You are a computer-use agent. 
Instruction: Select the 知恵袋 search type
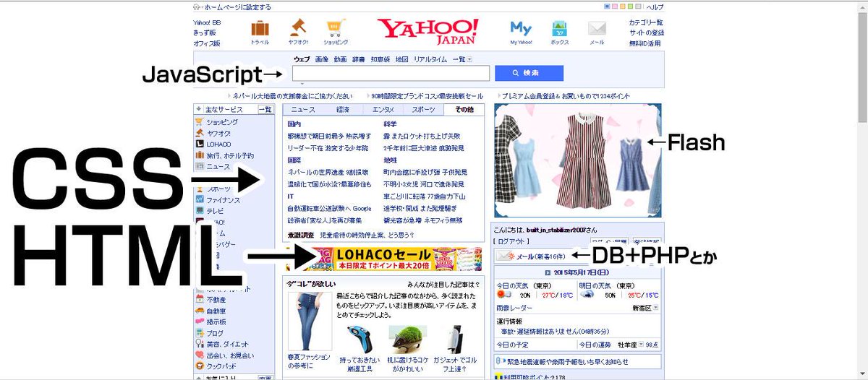[380, 59]
